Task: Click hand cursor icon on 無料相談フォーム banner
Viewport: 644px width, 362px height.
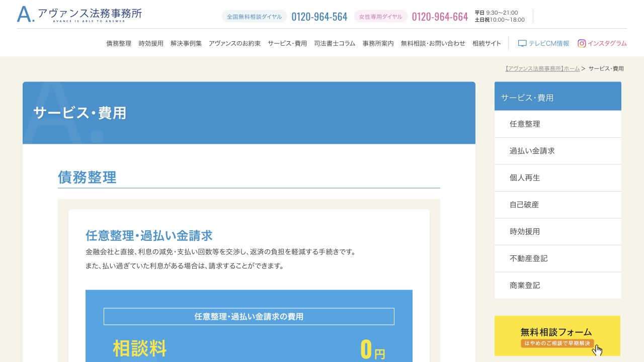Action: pos(598,350)
